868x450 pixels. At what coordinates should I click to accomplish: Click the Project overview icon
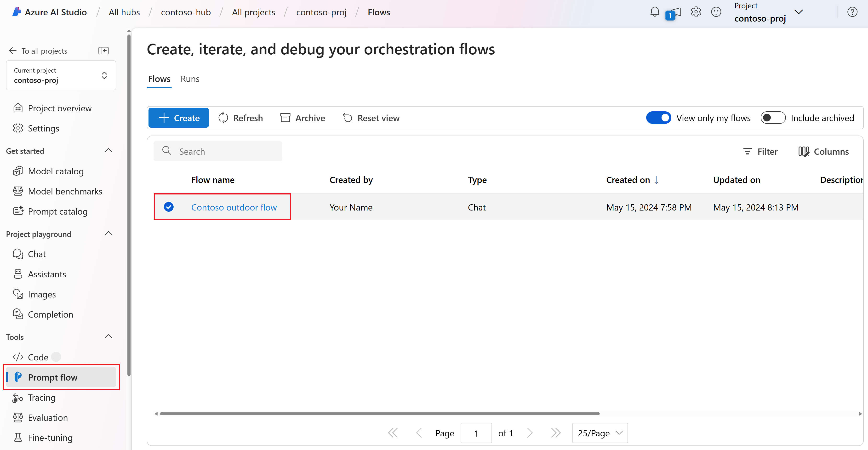pos(18,108)
